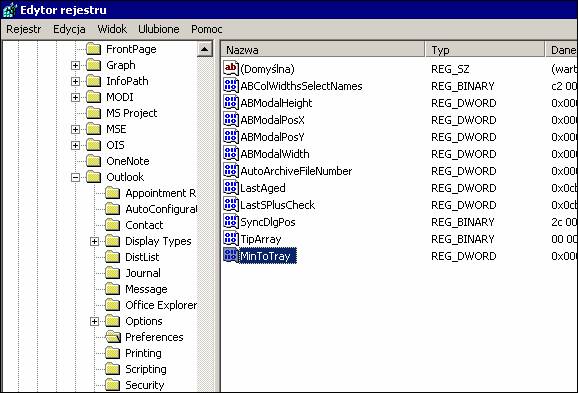Click the Security folder icon

(113, 385)
